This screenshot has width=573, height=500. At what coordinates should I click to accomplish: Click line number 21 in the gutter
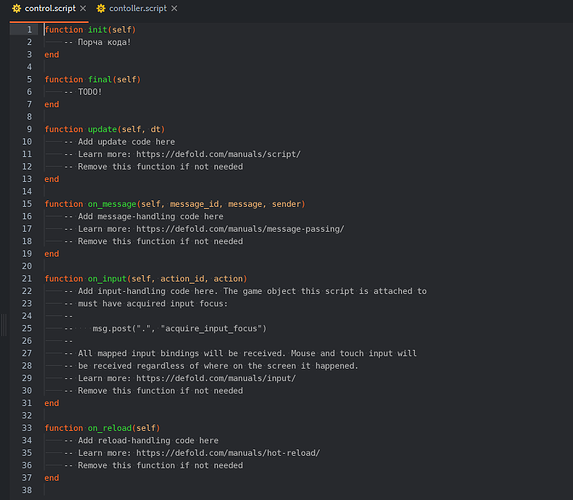[27, 279]
